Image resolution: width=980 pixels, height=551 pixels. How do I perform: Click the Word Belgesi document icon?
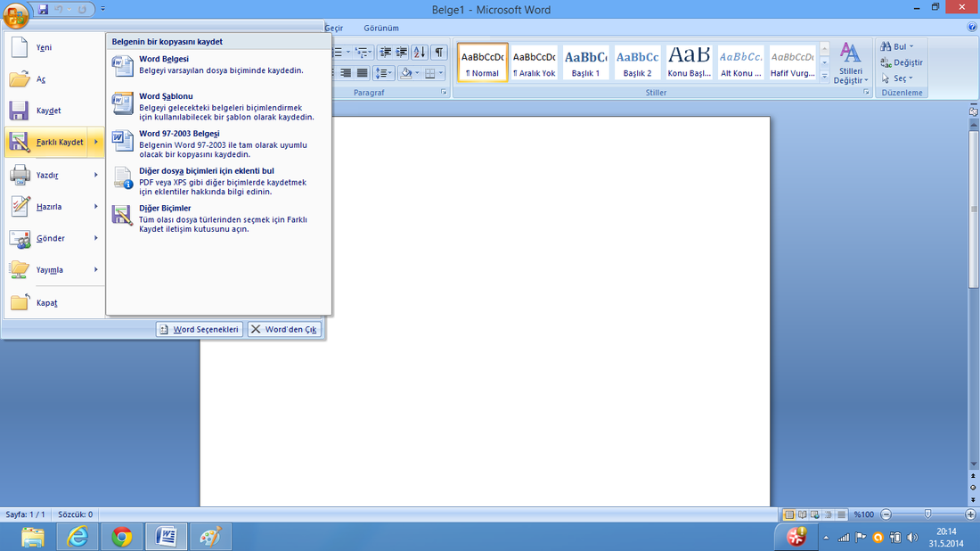123,66
